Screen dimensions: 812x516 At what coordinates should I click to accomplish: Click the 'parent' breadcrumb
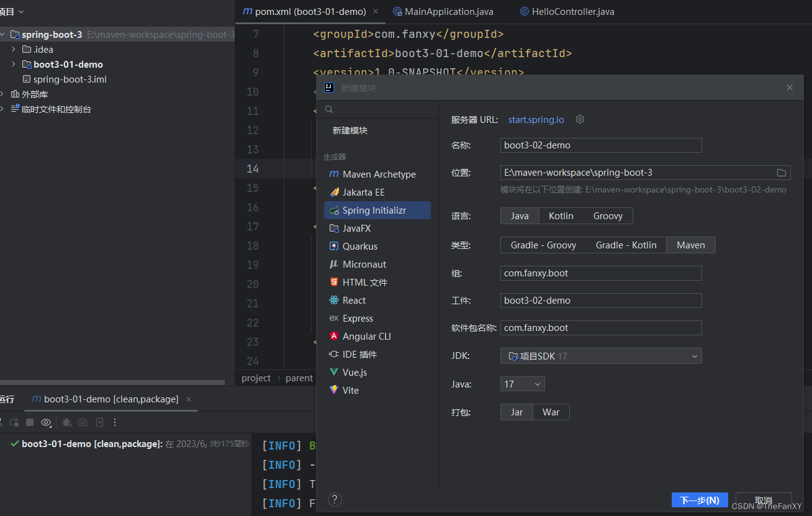[x=299, y=378]
